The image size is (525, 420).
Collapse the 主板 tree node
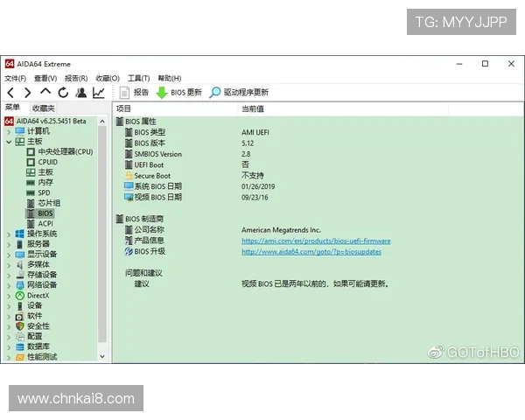pyautogui.click(x=9, y=142)
